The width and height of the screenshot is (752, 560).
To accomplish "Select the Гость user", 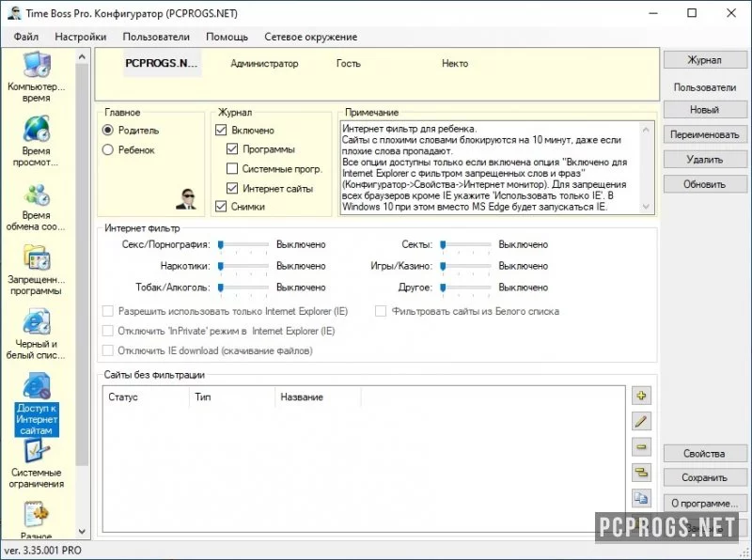I will 349,63.
